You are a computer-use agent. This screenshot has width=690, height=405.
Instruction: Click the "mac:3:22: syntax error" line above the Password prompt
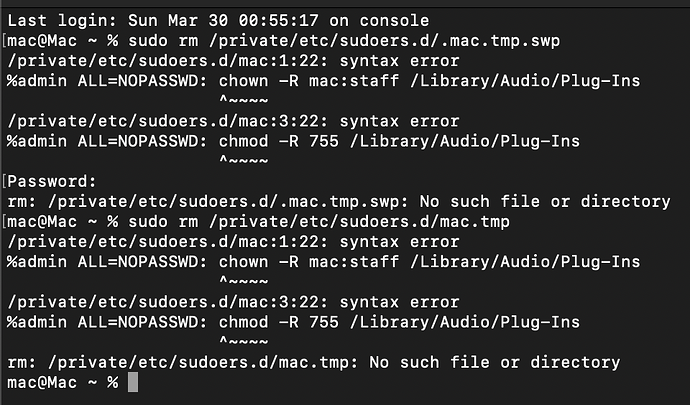pyautogui.click(x=233, y=121)
